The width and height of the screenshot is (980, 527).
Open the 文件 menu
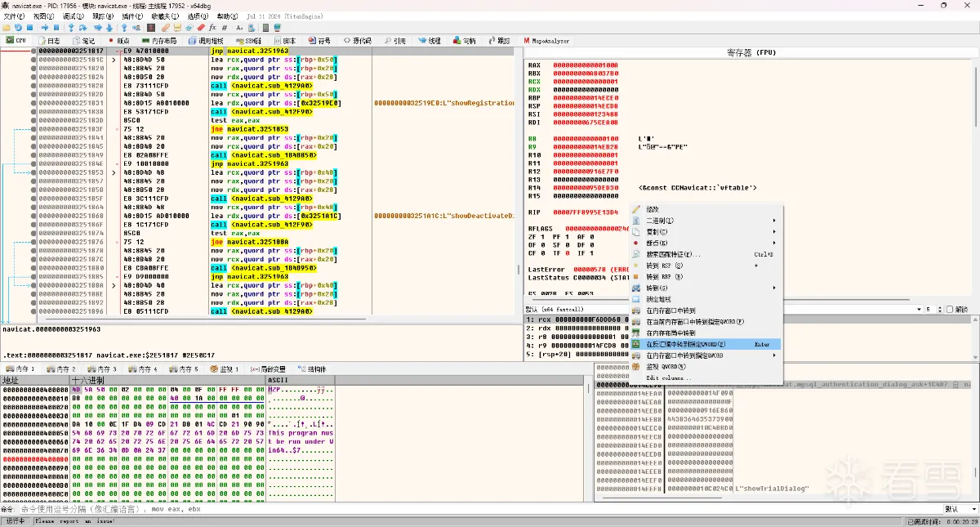coord(14,16)
